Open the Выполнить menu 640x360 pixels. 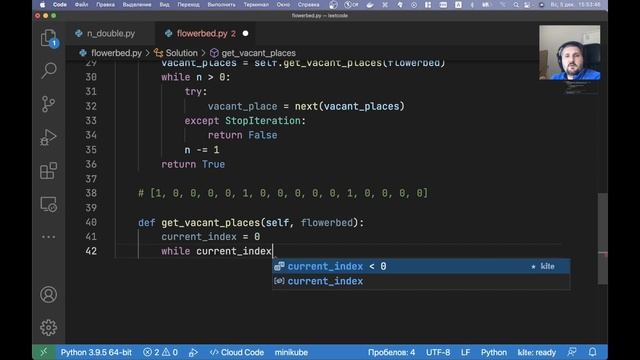tap(221, 5)
